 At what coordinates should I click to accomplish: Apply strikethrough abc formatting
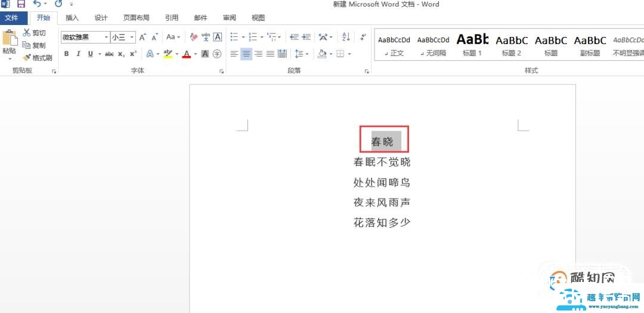click(x=109, y=54)
